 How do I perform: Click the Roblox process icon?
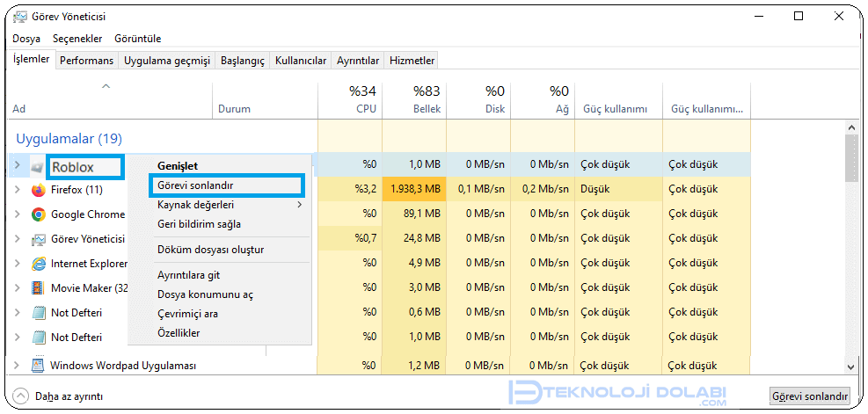pyautogui.click(x=38, y=166)
